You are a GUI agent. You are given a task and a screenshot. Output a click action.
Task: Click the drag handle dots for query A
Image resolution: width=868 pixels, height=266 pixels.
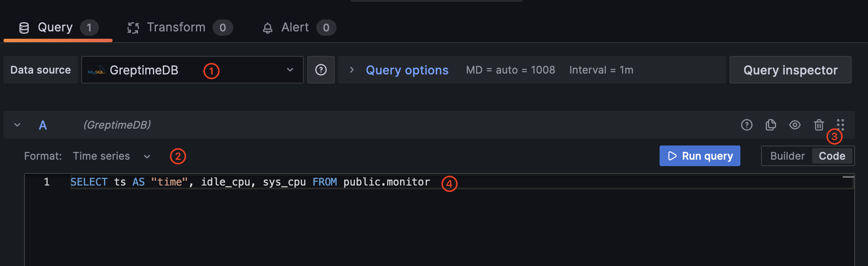click(840, 125)
